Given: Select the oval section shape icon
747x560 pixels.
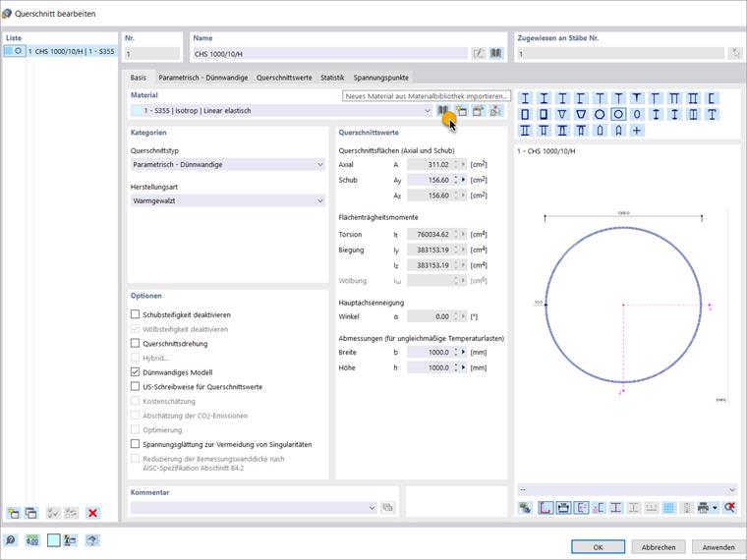Looking at the screenshot, I should (637, 114).
